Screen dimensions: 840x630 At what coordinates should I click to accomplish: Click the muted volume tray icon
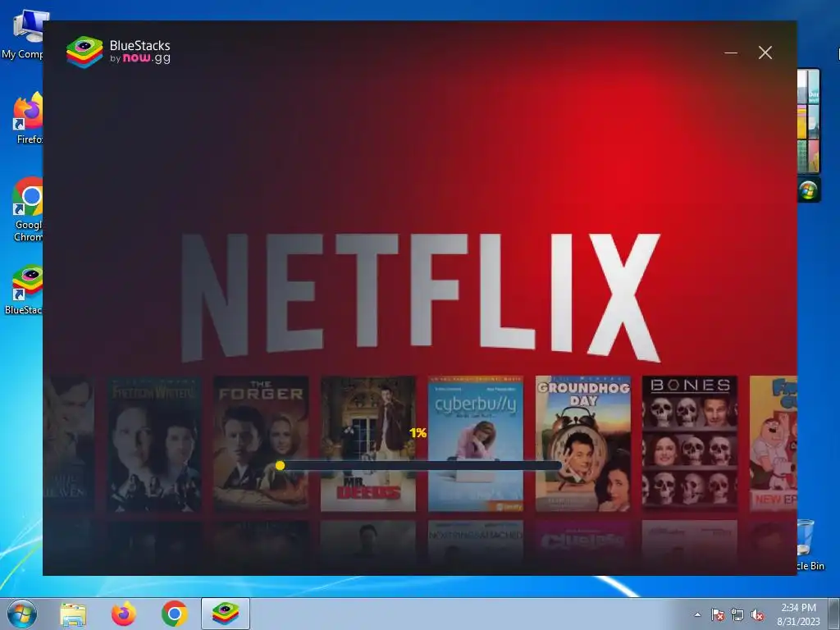[757, 614]
